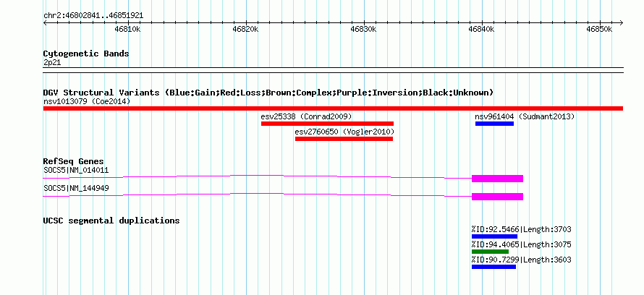Open the nsv961404 (Sudmant2013) label

point(525,116)
